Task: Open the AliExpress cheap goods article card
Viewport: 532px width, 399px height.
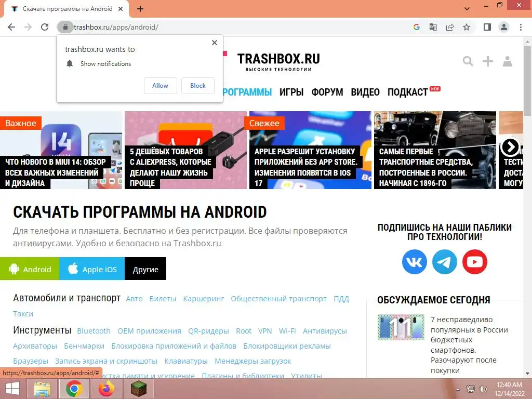Action: click(x=185, y=150)
